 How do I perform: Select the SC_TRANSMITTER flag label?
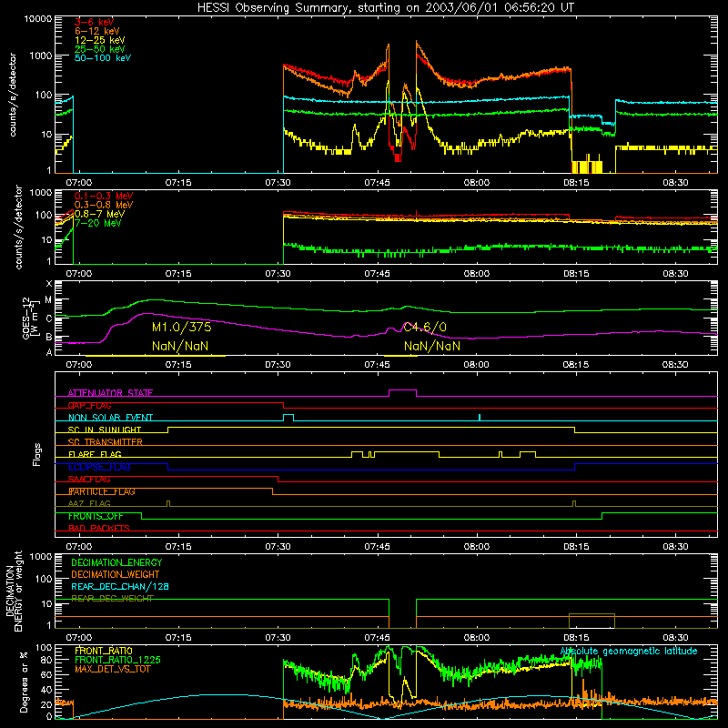(x=105, y=442)
